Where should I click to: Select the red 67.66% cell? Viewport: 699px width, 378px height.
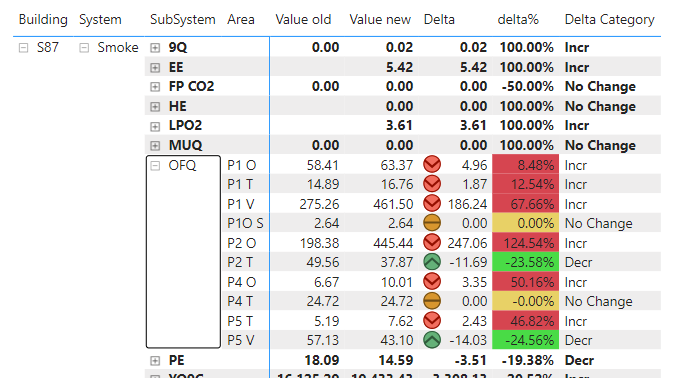526,204
